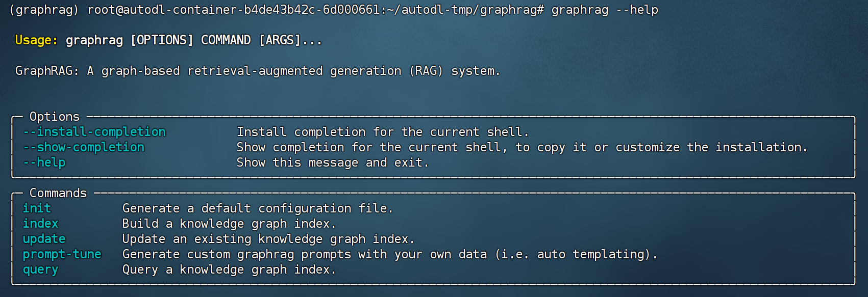Image resolution: width=868 pixels, height=297 pixels.
Task: Click the (graphrag) environment prefix
Action: 44,10
